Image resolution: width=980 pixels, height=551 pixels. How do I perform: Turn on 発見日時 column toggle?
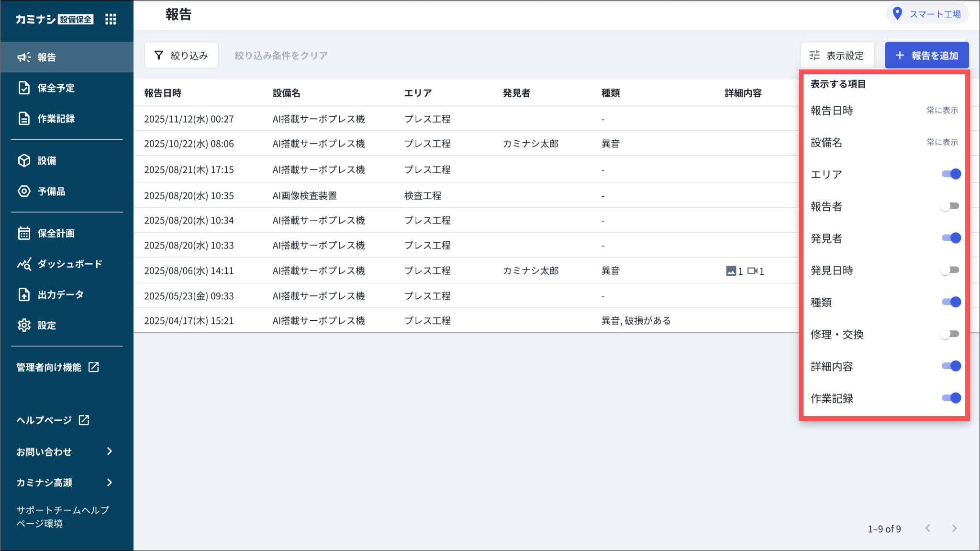click(950, 270)
